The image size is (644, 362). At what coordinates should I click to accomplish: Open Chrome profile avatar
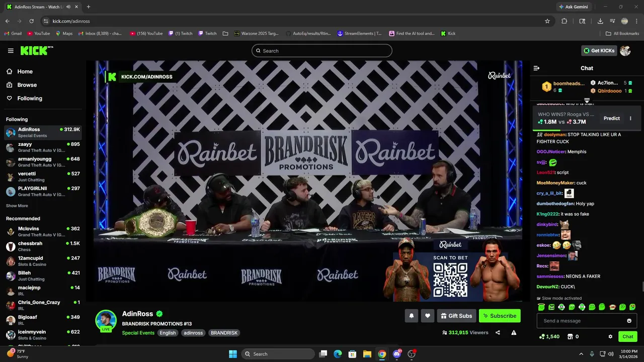(x=624, y=21)
